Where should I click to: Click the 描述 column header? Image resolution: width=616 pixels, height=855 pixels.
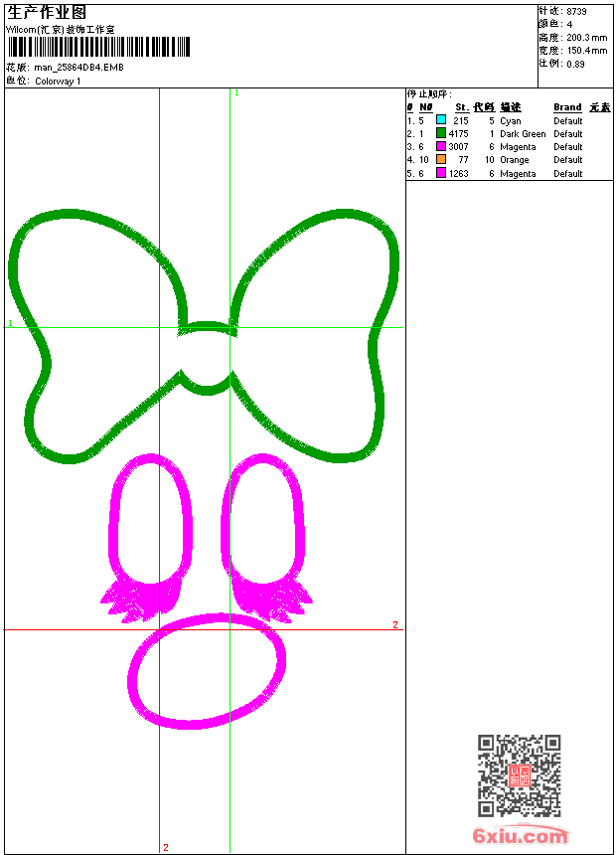click(x=511, y=107)
